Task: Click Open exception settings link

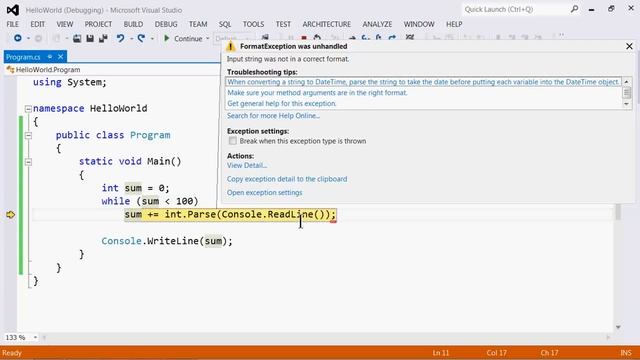Action: 264,192
